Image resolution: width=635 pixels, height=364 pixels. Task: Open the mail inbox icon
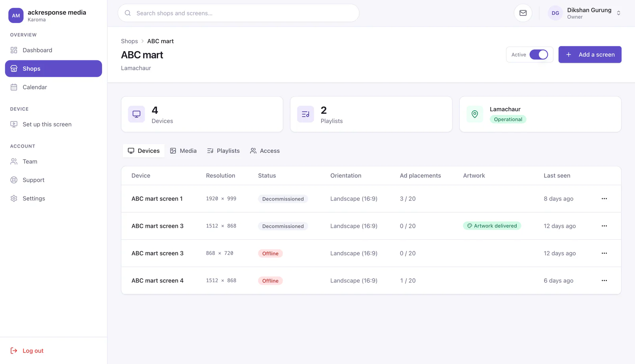click(523, 13)
